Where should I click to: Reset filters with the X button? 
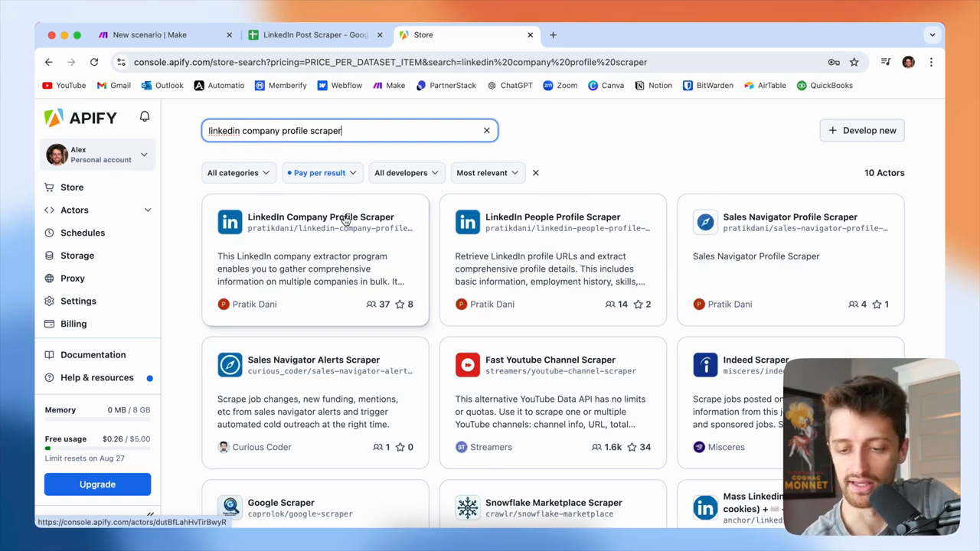click(536, 173)
